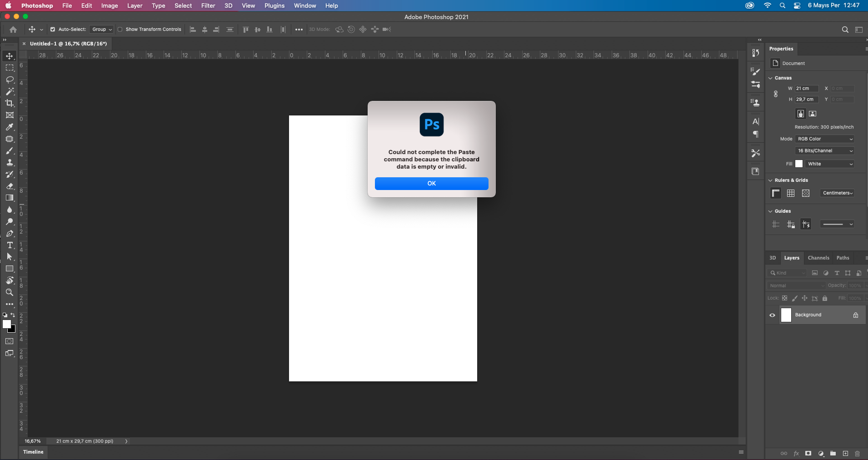Enable the Auto-Select checkbox

click(53, 29)
